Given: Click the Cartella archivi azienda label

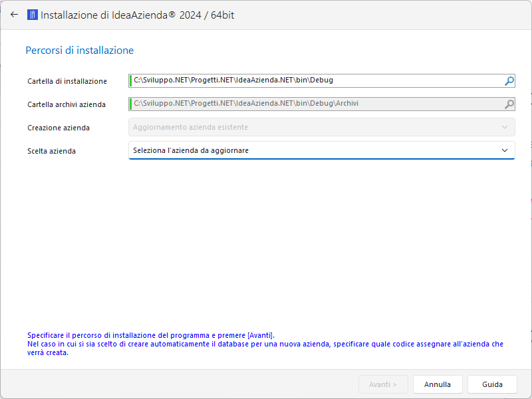Looking at the screenshot, I should (x=66, y=104).
